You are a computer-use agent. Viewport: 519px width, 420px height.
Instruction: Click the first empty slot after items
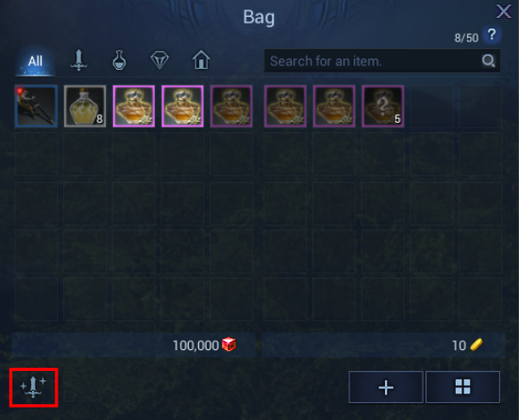[x=431, y=107]
